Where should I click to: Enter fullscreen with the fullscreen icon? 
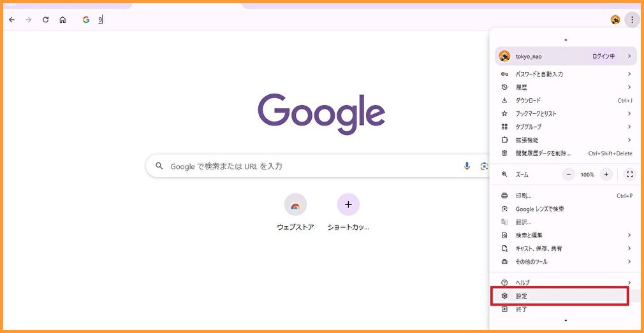(629, 174)
